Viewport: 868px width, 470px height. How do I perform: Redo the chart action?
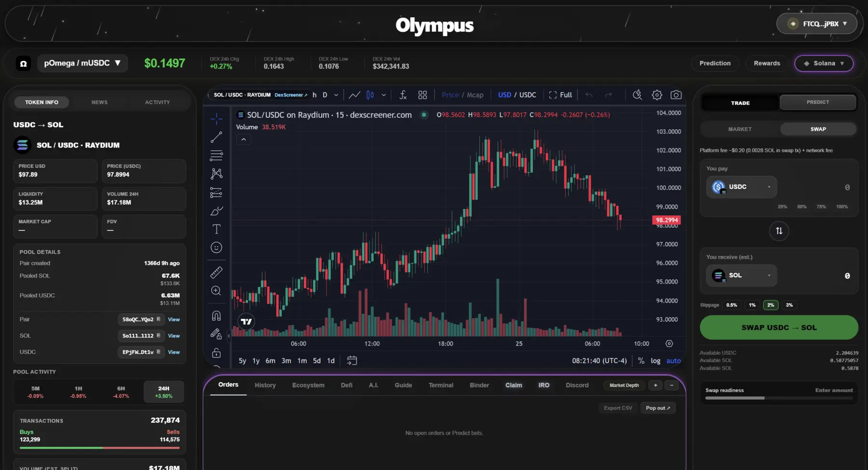coord(608,95)
